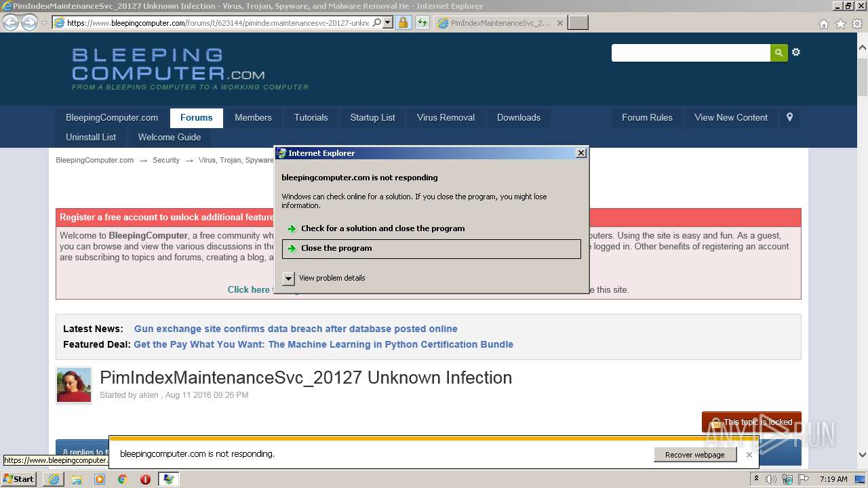This screenshot has width=868, height=488.
Task: Click the search magnifier in address bar
Action: pos(377,22)
